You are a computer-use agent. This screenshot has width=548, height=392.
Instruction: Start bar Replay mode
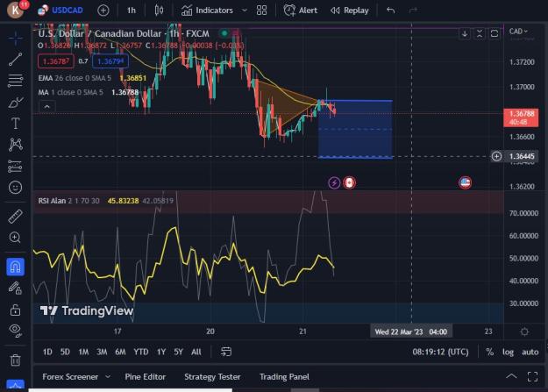(x=350, y=11)
